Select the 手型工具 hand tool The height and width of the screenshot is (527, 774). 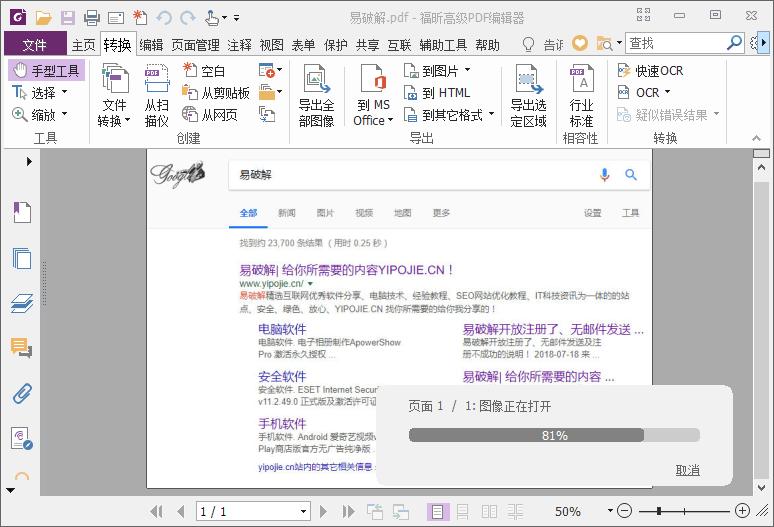pos(46,71)
